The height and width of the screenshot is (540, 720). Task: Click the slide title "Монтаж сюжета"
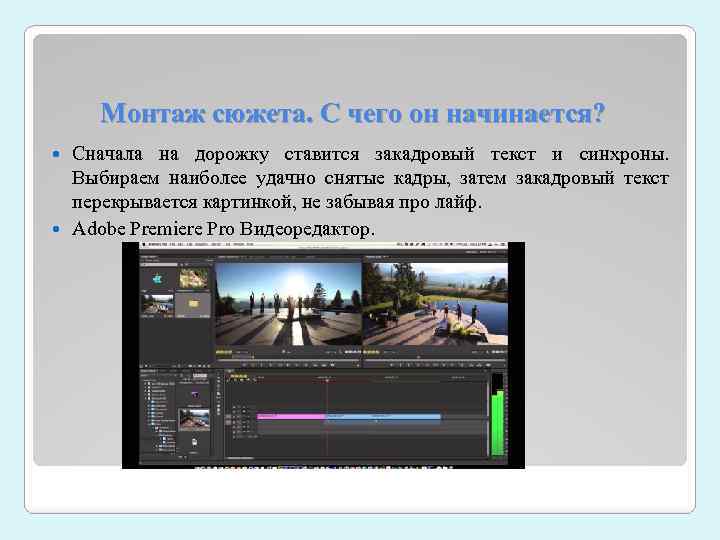(x=206, y=113)
